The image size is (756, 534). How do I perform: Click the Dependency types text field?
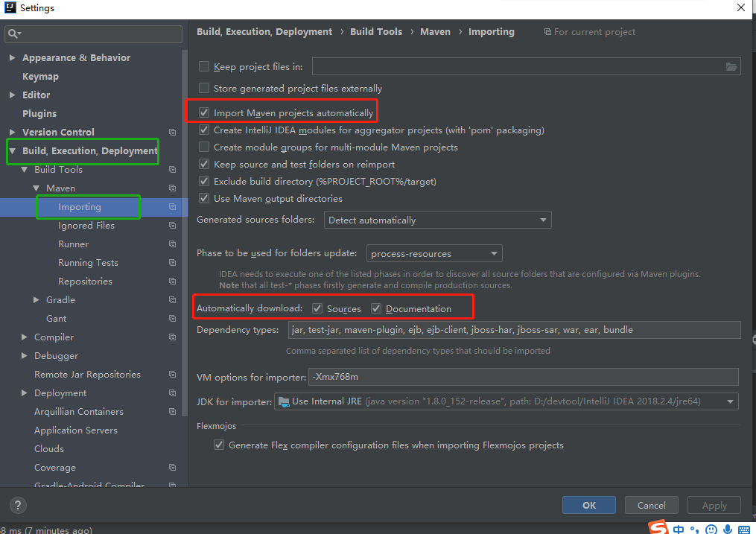tap(515, 330)
